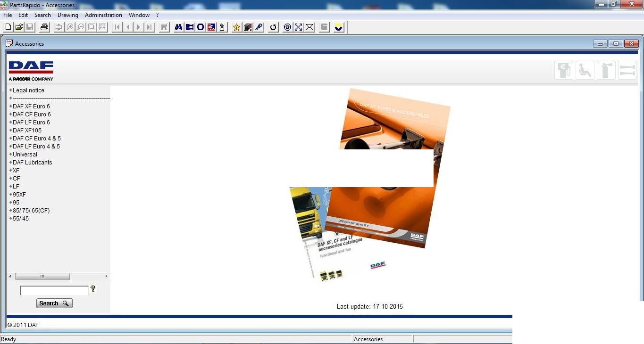The height and width of the screenshot is (344, 644).
Task: Print using the printer toolbar icon
Action: click(44, 27)
